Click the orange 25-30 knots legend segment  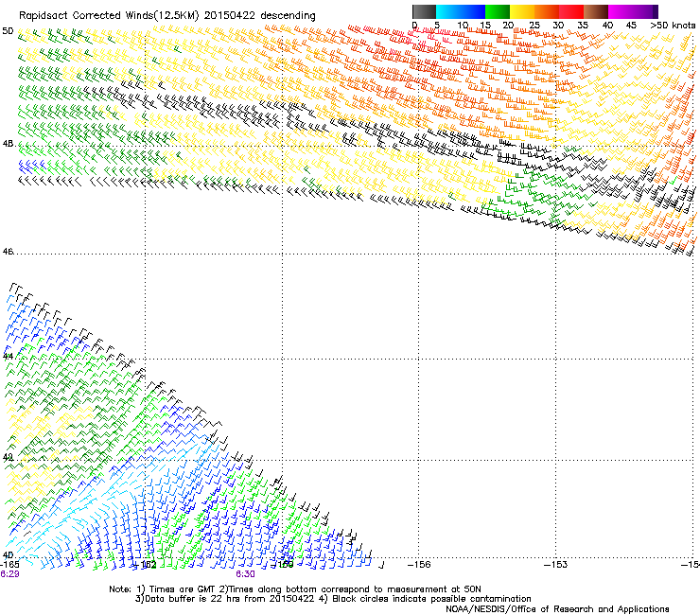(x=547, y=11)
